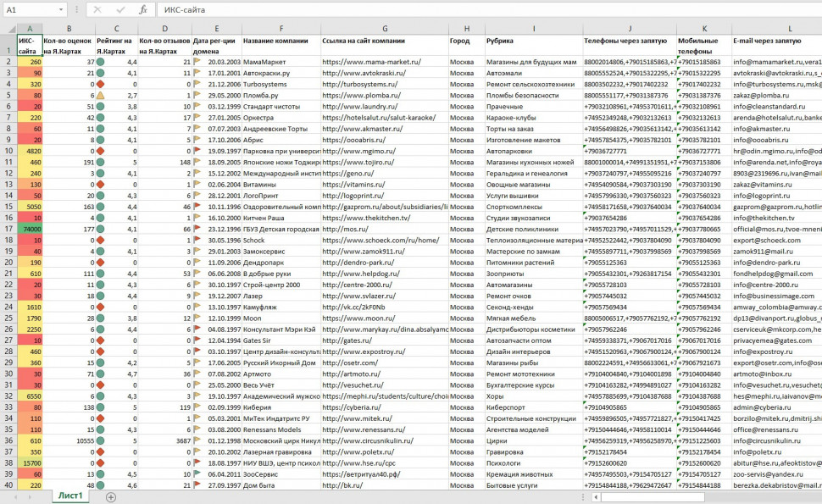The width and height of the screenshot is (822, 504).
Task: Select the cell with value 10555
Action: 69,440
